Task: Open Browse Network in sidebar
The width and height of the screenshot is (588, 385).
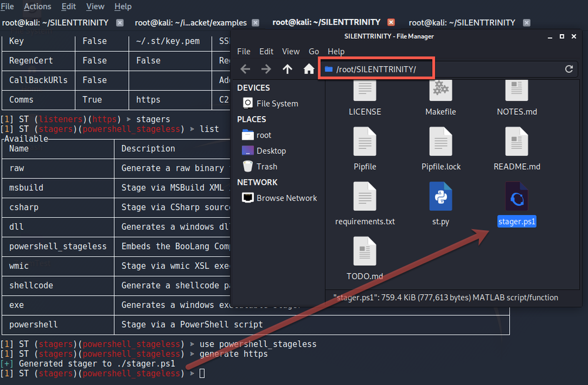Action: pos(280,198)
